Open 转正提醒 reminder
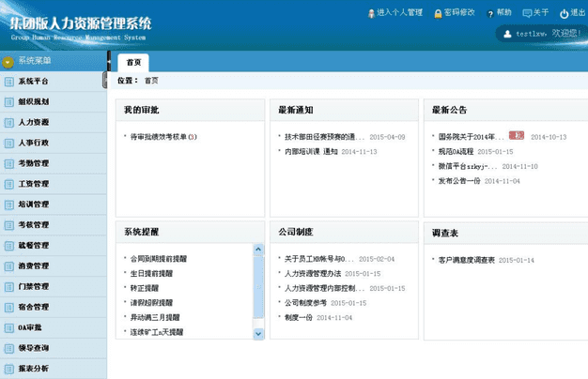This screenshot has width=588, height=379. [x=145, y=288]
